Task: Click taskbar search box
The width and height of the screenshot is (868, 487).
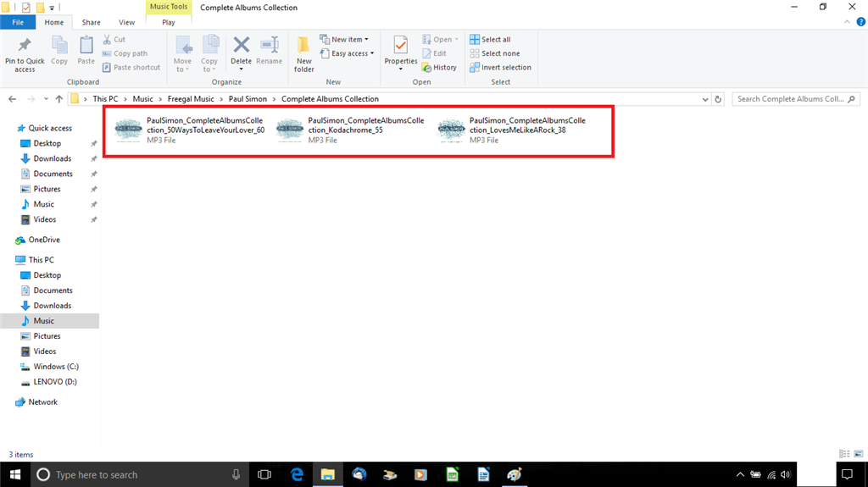Action: tap(138, 474)
